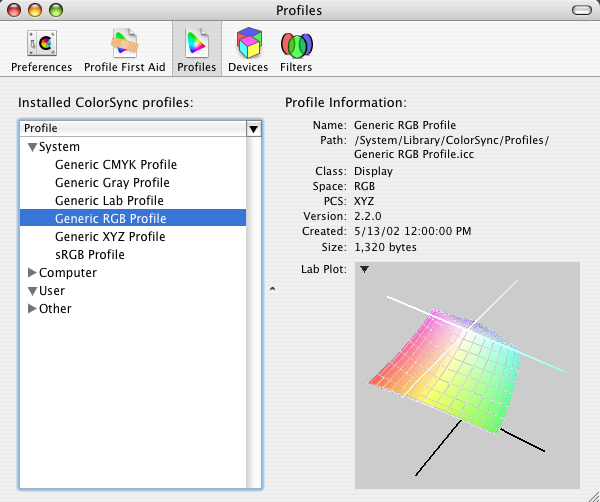Click the Profile column sort arrow
Screen dimensions: 600x502
point(253,129)
